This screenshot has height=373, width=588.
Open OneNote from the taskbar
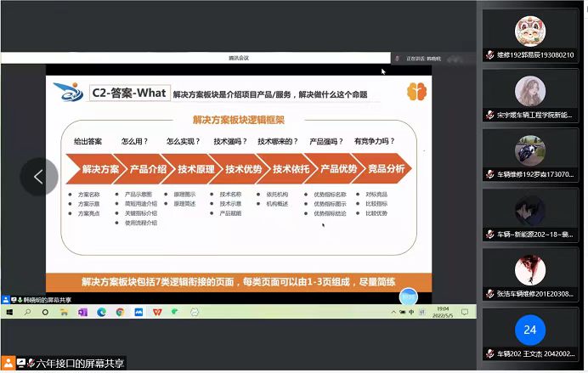(83, 312)
